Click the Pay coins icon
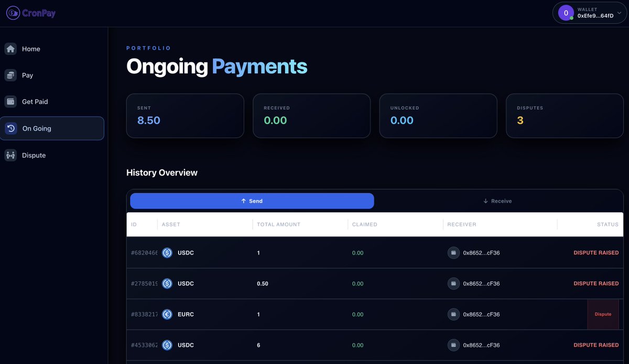The image size is (629, 364). (10, 75)
